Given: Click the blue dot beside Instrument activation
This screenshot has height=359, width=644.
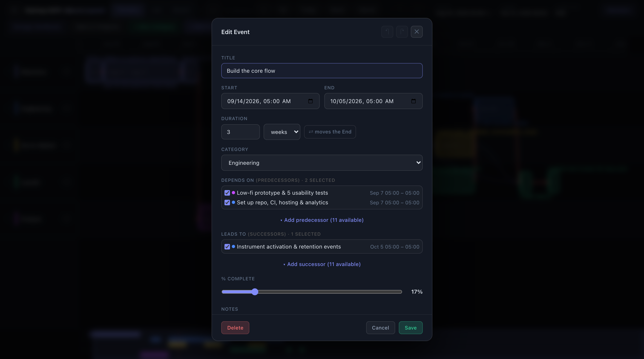Looking at the screenshot, I should (233, 246).
